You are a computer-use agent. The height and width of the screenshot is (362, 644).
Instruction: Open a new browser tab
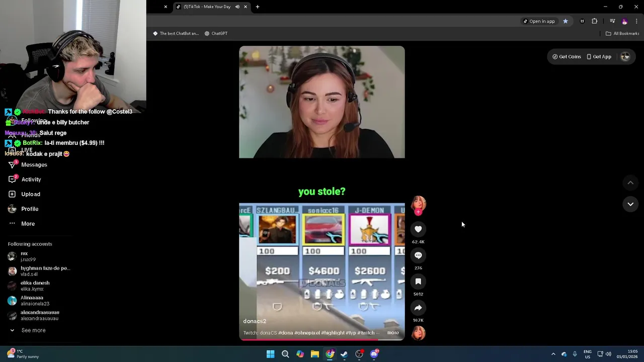pyautogui.click(x=258, y=7)
